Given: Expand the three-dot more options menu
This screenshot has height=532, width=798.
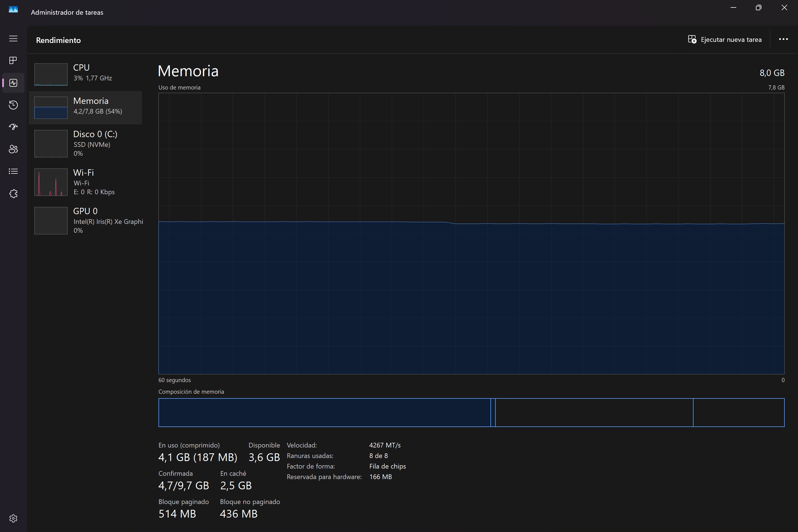Looking at the screenshot, I should click(783, 39).
